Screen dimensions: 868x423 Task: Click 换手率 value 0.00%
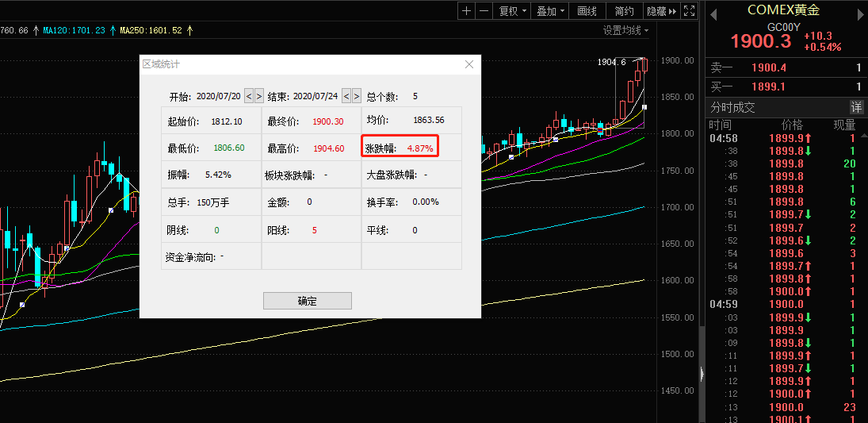(426, 202)
